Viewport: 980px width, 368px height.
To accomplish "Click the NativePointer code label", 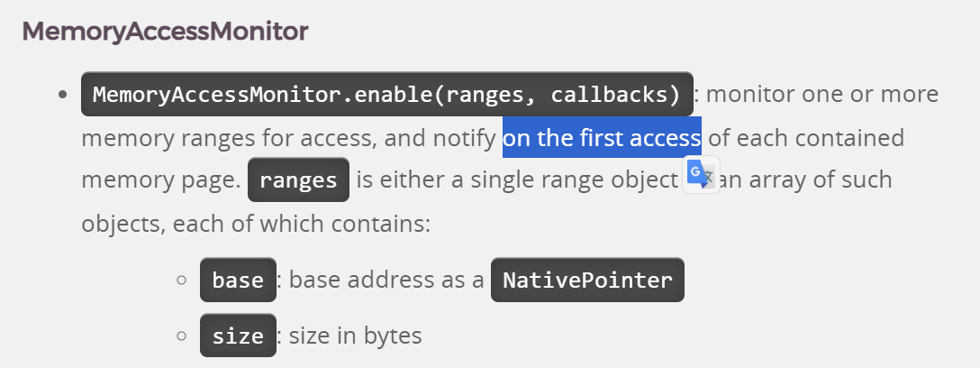I will (x=587, y=280).
